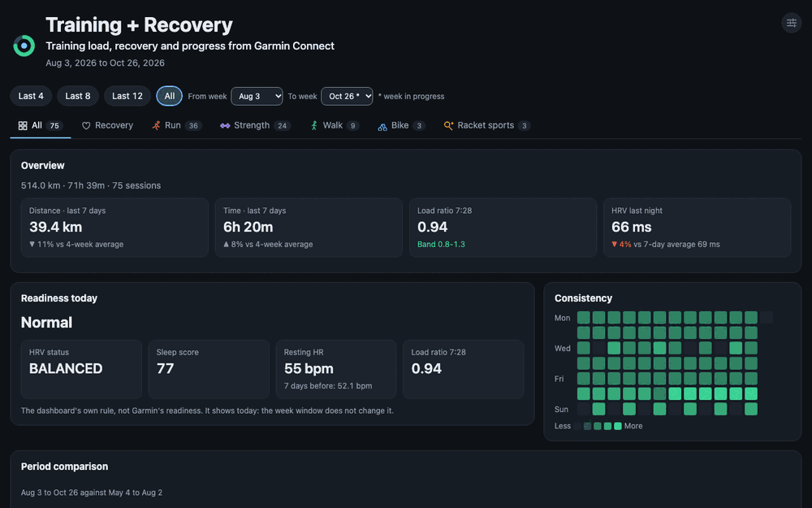Screen dimensions: 812x508
Task: Click the HRV status BALANCED card
Action: 81,369
